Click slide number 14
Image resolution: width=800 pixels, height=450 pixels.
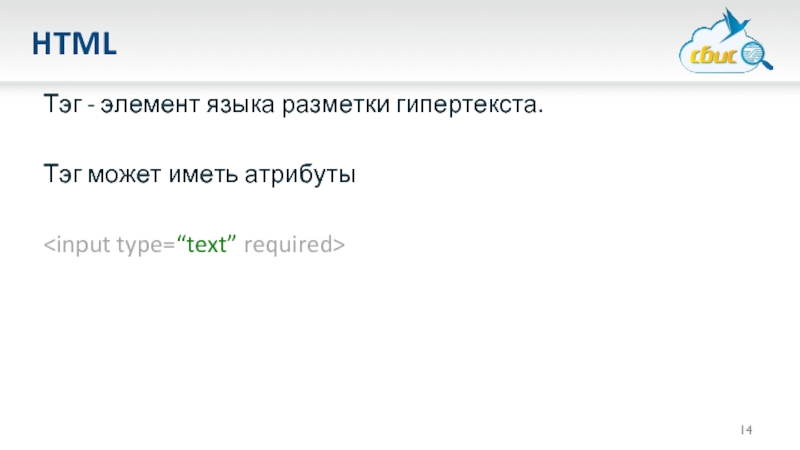coord(746,429)
